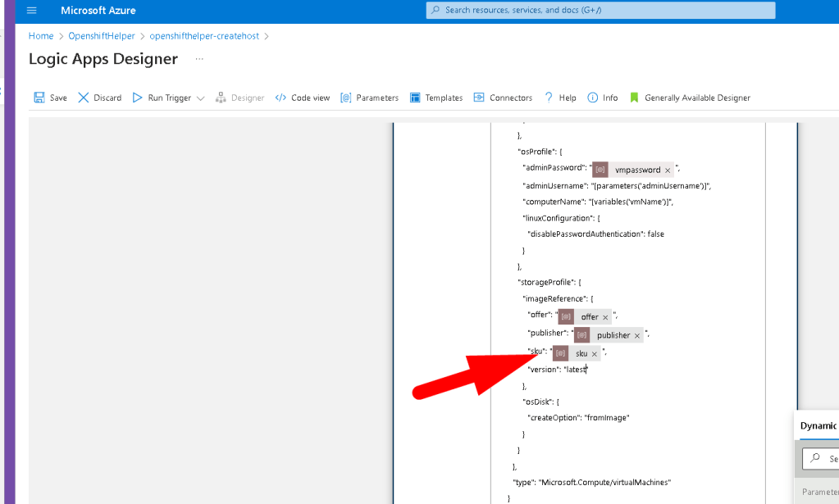Viewport: 839px width, 504px height.
Task: Open the Dynamic content tab
Action: [x=818, y=425]
